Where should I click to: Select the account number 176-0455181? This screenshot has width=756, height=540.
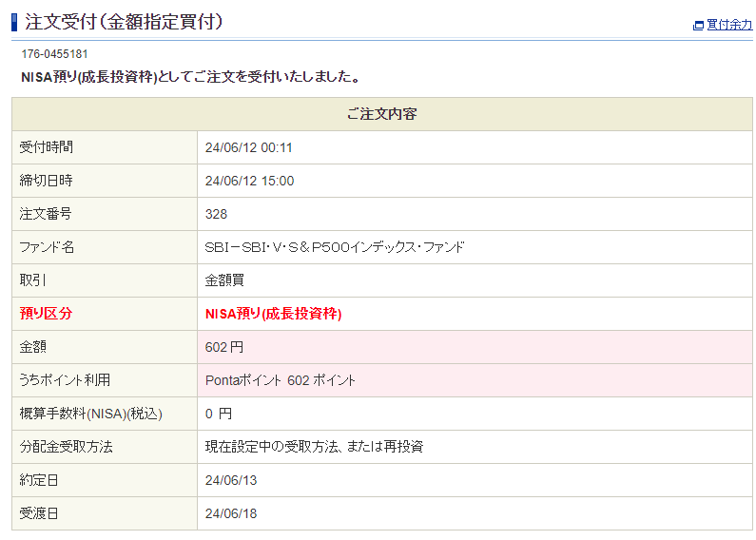54,54
